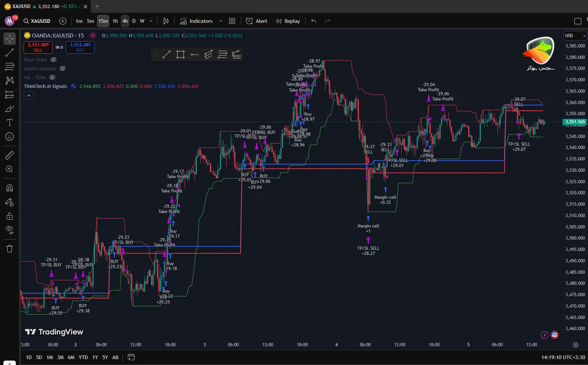Show the anche/sessions indicator
Image resolution: width=588 pixels, height=365 pixels.
[63, 68]
